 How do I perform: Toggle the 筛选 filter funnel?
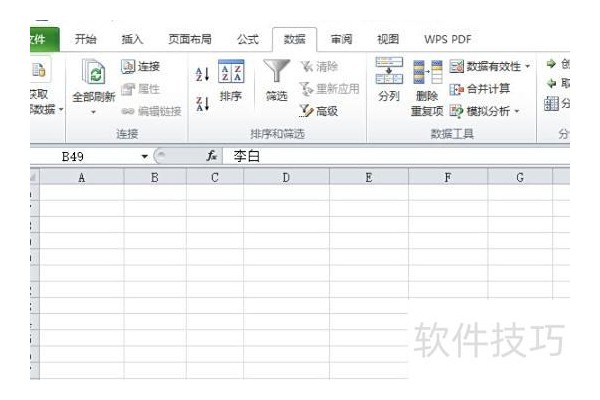click(276, 71)
